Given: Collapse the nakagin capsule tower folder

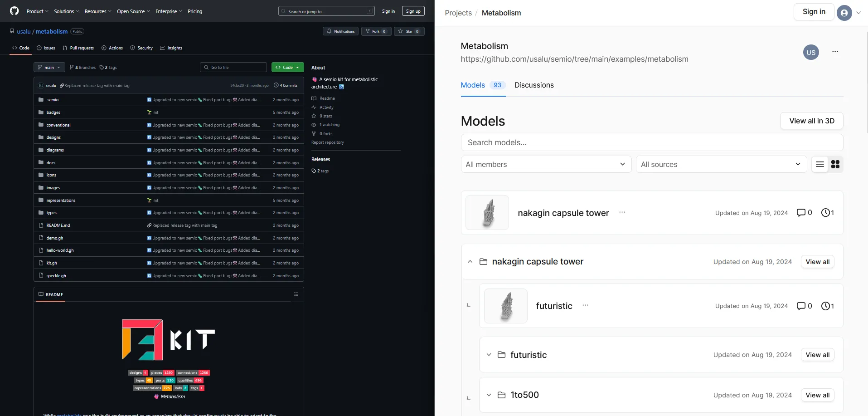Looking at the screenshot, I should (x=470, y=262).
